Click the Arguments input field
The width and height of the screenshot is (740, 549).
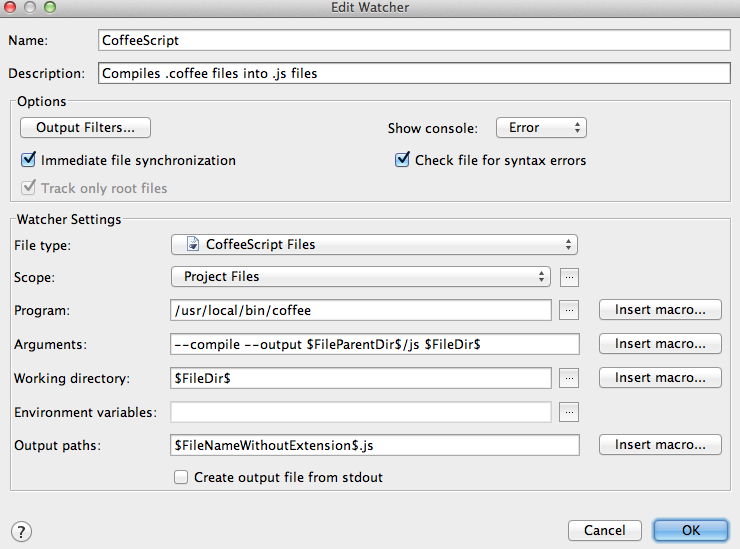click(x=375, y=344)
